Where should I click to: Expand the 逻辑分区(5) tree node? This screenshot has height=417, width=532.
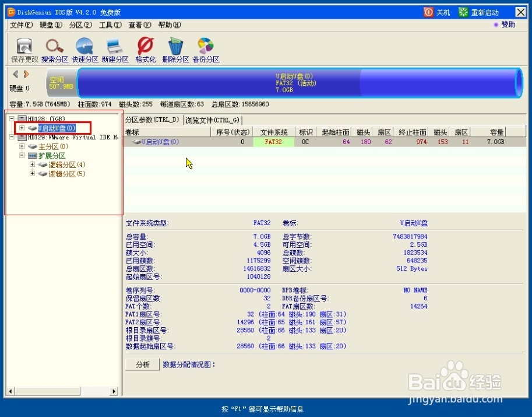[32, 174]
